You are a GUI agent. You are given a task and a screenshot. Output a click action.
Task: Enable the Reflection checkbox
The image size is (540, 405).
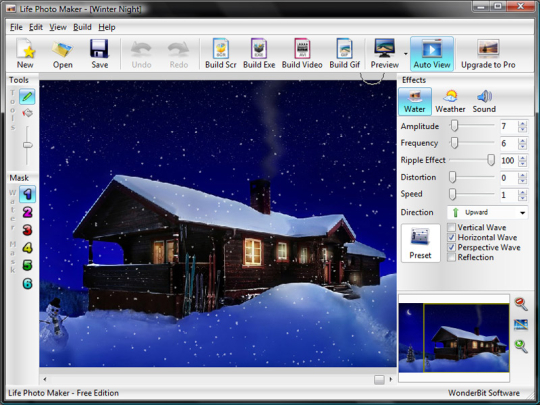pos(451,257)
